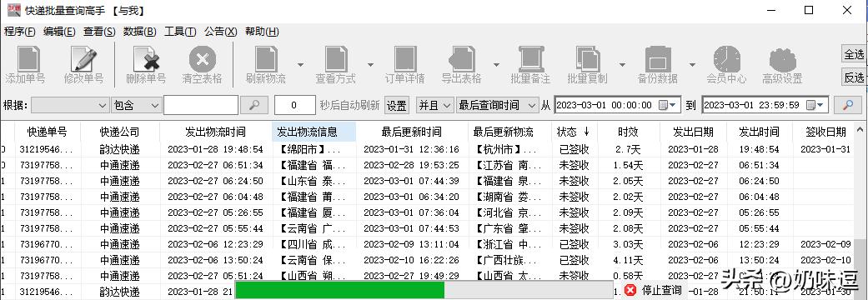Click the keyword search magnifier button
Viewport: 868px width, 300px height.
point(253,105)
